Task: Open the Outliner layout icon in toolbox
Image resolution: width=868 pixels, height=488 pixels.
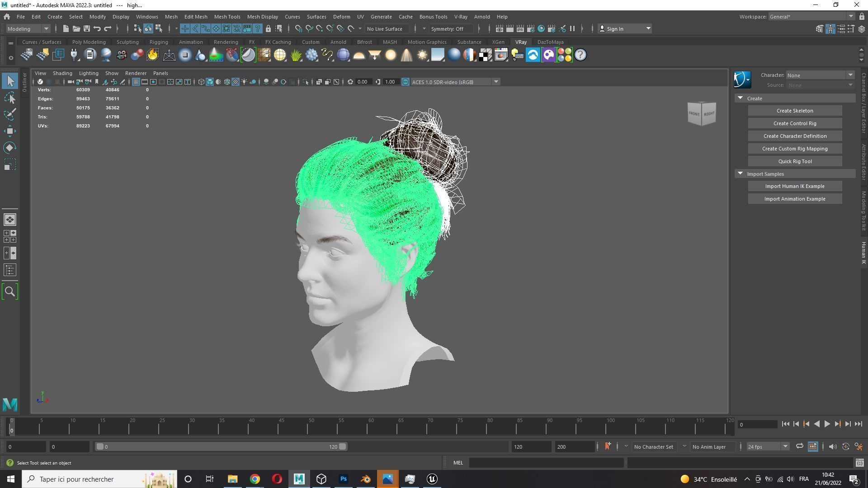Action: point(10,270)
